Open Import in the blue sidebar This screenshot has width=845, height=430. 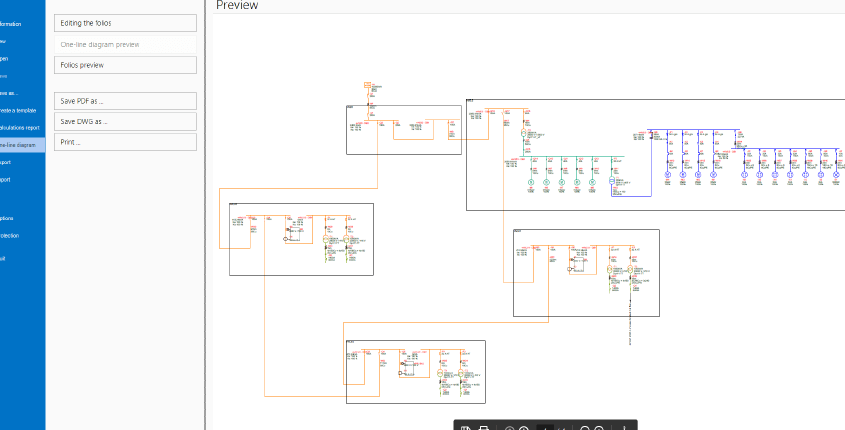pyautogui.click(x=5, y=179)
